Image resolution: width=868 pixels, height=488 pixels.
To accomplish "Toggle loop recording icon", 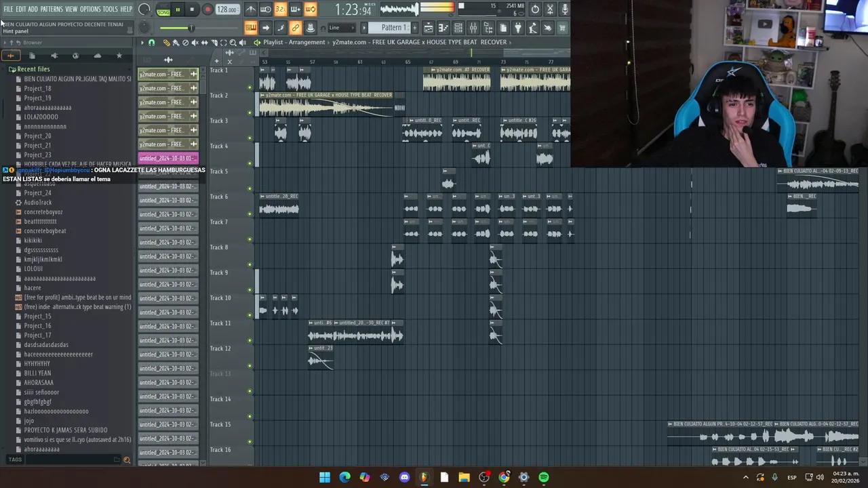I will [x=311, y=9].
